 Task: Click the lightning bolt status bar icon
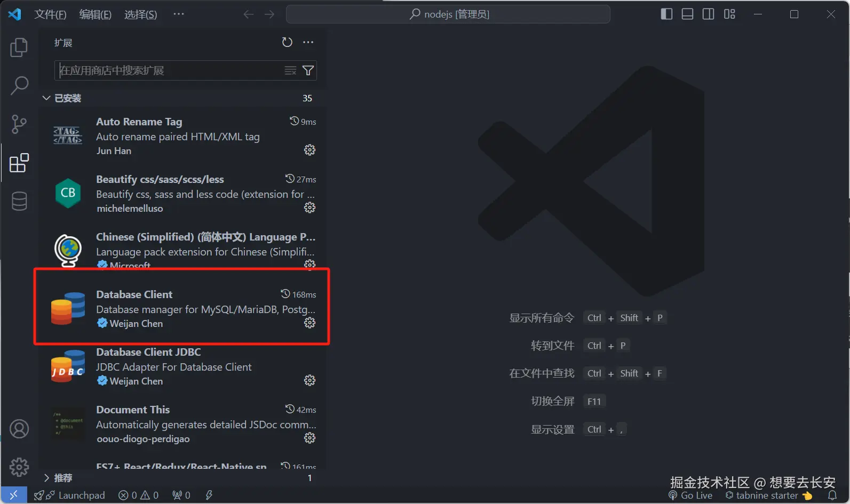209,495
